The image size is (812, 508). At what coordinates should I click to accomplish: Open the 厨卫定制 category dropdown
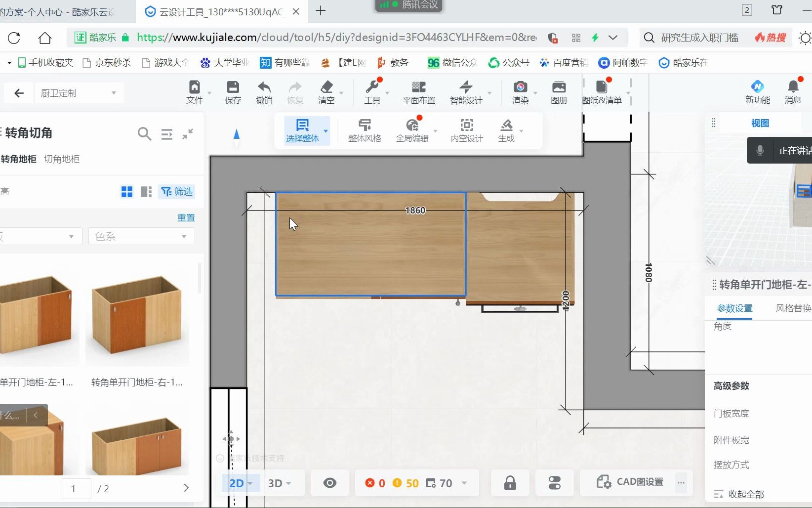tap(79, 93)
